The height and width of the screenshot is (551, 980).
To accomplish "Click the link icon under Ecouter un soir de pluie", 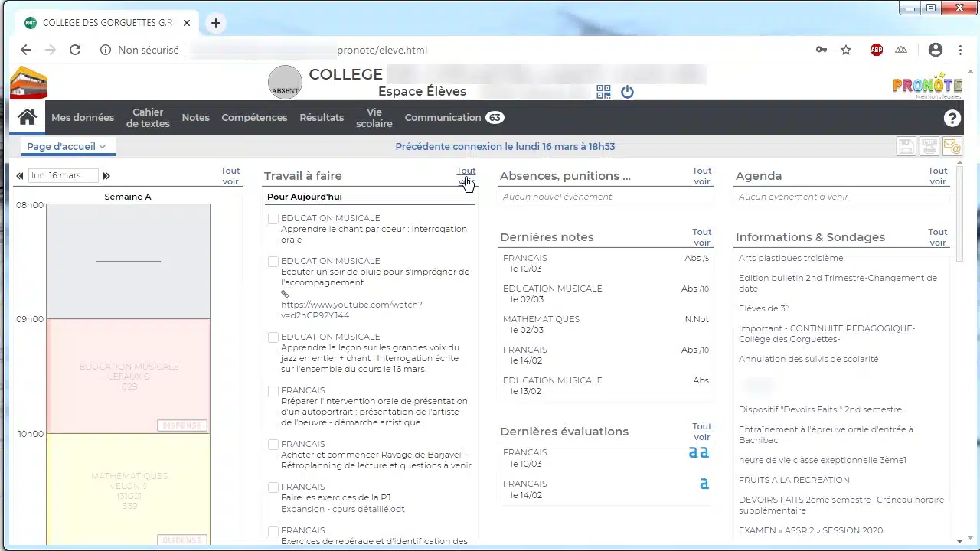I will click(x=285, y=294).
